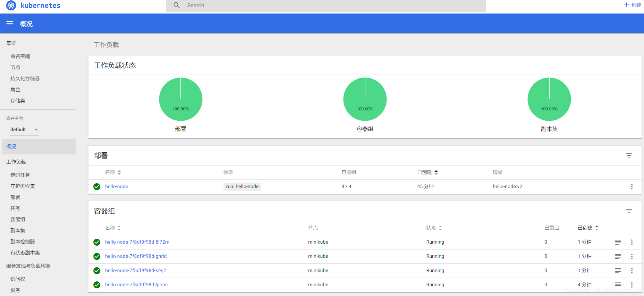Focus the Search input field

(x=326, y=6)
